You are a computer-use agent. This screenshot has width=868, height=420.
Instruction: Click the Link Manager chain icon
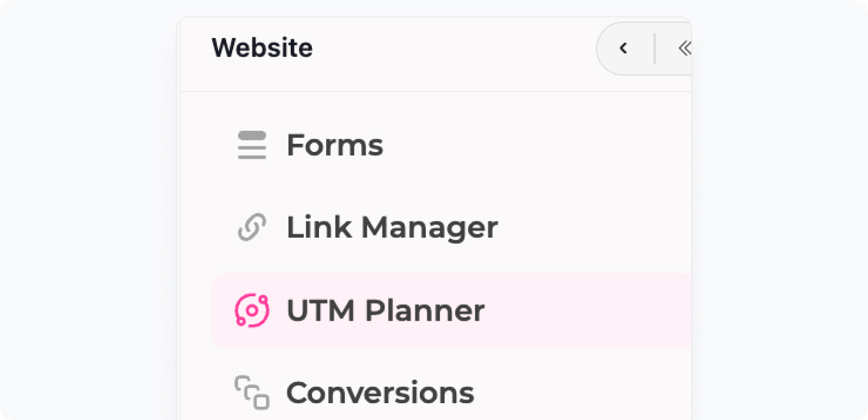(252, 227)
